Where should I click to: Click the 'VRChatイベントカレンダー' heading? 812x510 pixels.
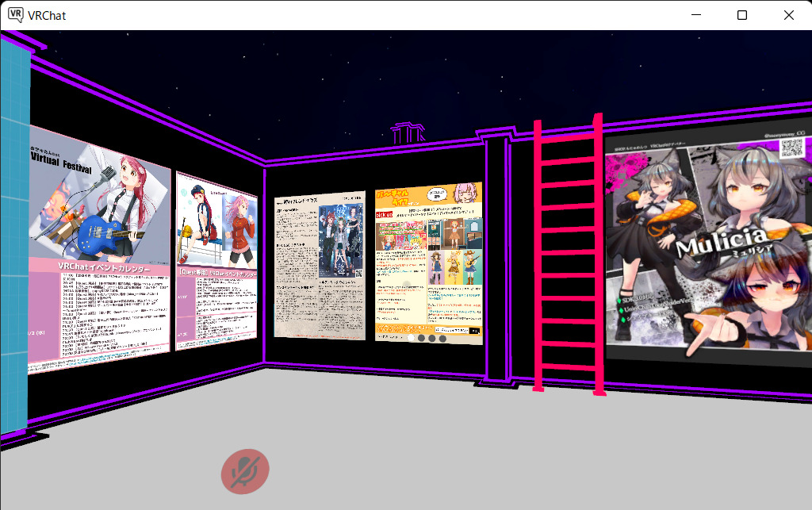(104, 267)
